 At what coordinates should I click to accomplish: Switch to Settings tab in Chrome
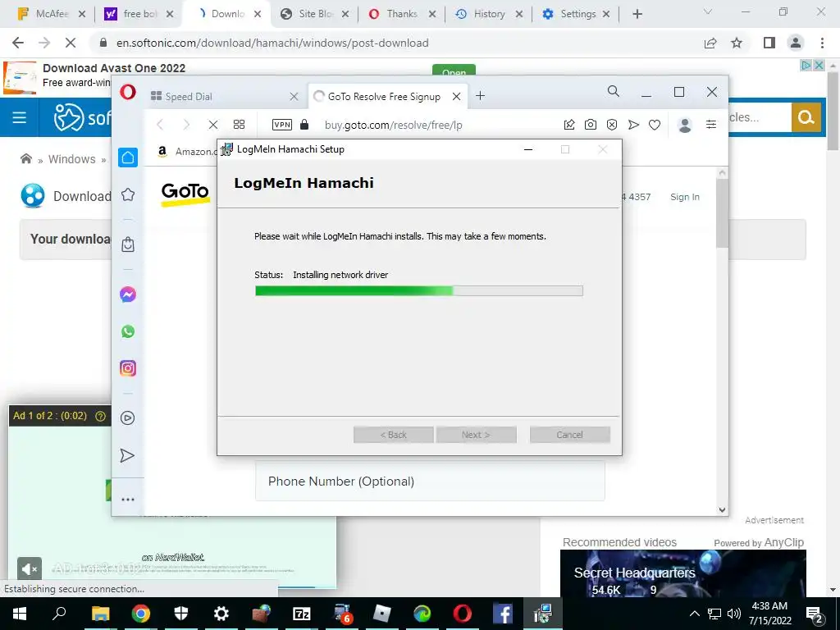click(x=577, y=14)
